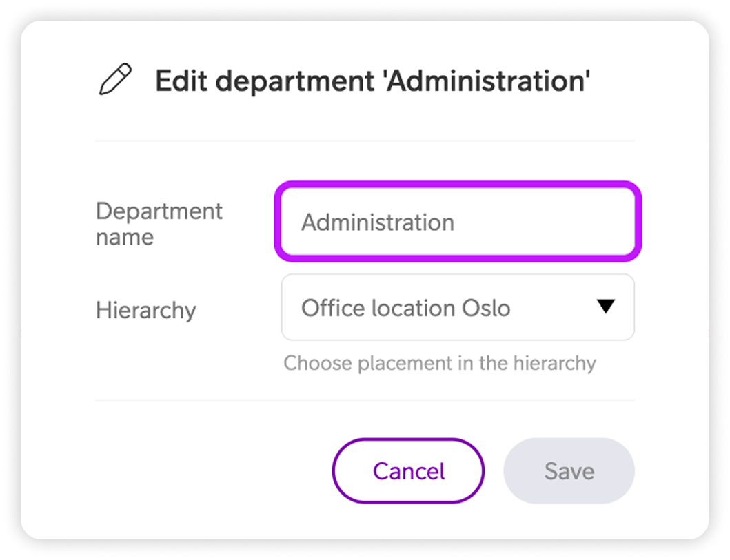Click the pencil edit icon
The image size is (730, 560).
[x=114, y=80]
